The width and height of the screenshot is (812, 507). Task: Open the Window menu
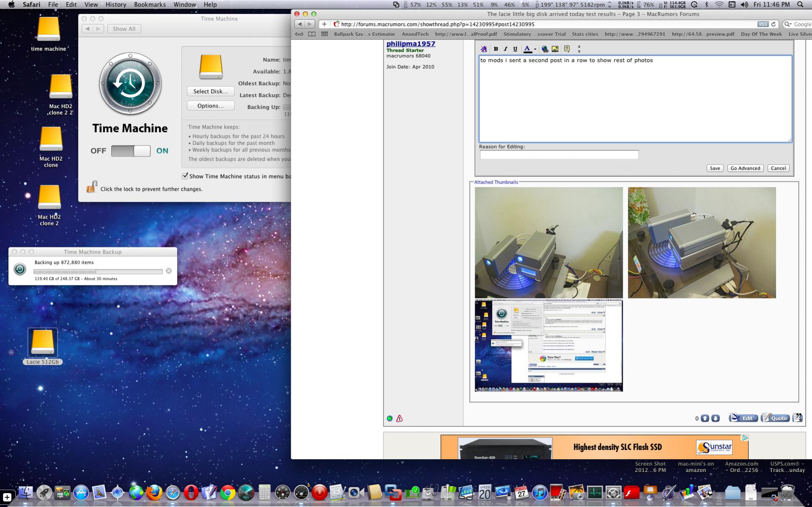pos(184,5)
